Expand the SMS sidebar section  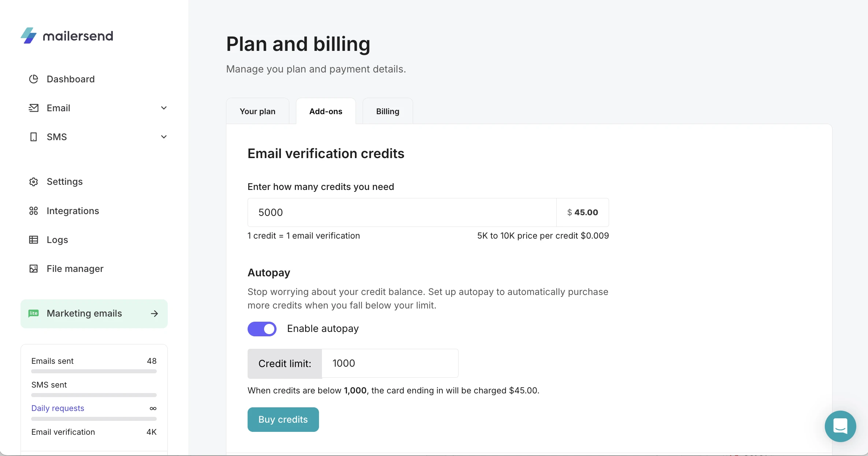point(164,137)
